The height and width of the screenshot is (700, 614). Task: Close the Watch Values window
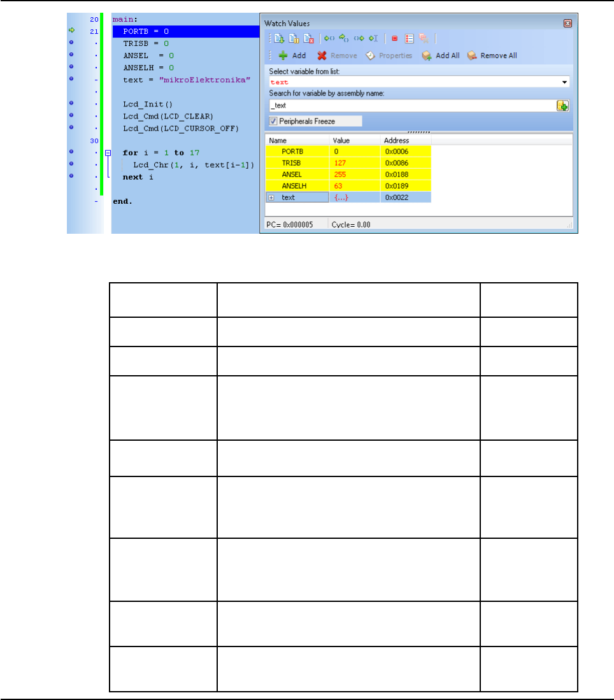(x=568, y=23)
